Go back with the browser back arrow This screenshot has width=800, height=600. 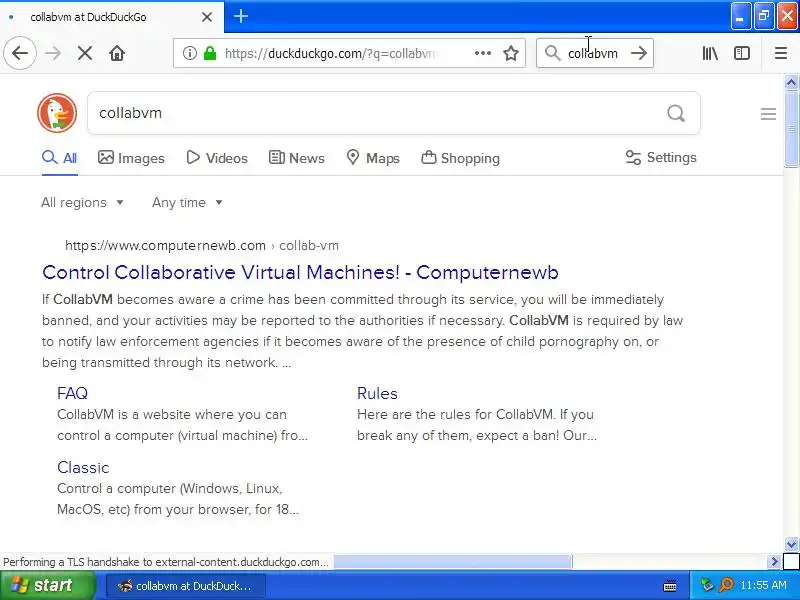20,53
